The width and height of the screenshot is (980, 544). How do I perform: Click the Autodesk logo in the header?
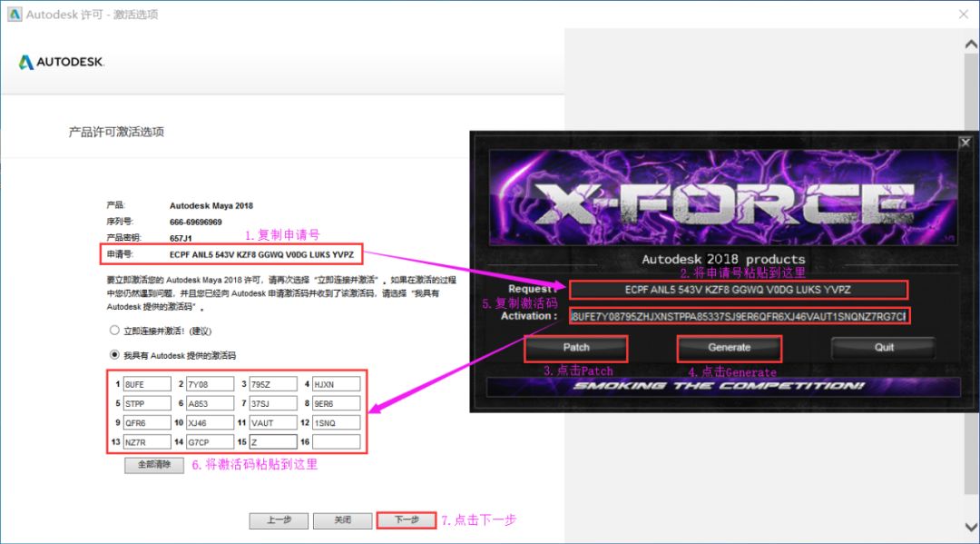[62, 62]
